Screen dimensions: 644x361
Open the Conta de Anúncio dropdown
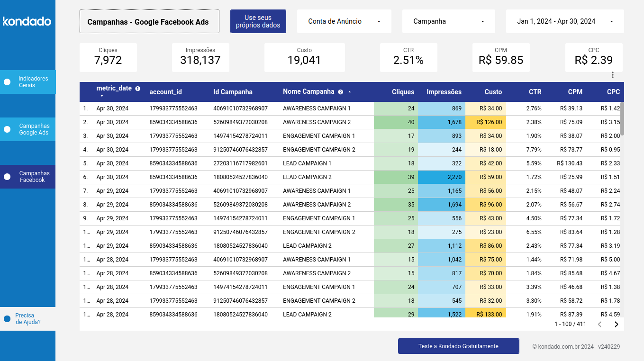pos(344,21)
